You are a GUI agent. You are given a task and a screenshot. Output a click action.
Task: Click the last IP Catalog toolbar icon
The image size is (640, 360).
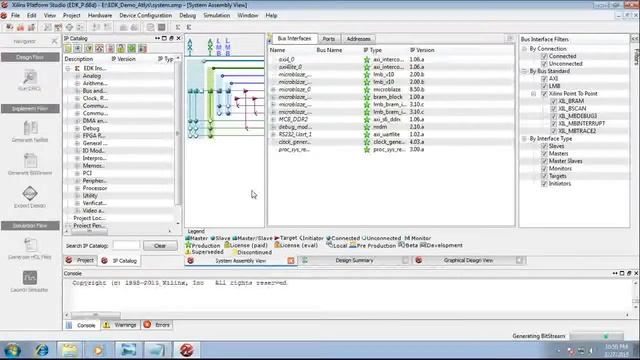tap(142, 49)
